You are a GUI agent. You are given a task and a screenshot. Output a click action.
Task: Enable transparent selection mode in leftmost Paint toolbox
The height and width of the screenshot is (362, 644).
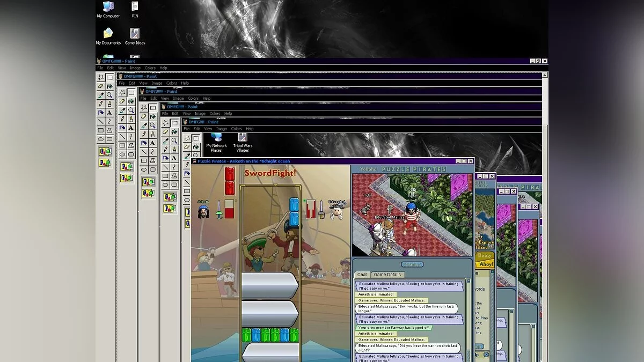pyautogui.click(x=105, y=162)
